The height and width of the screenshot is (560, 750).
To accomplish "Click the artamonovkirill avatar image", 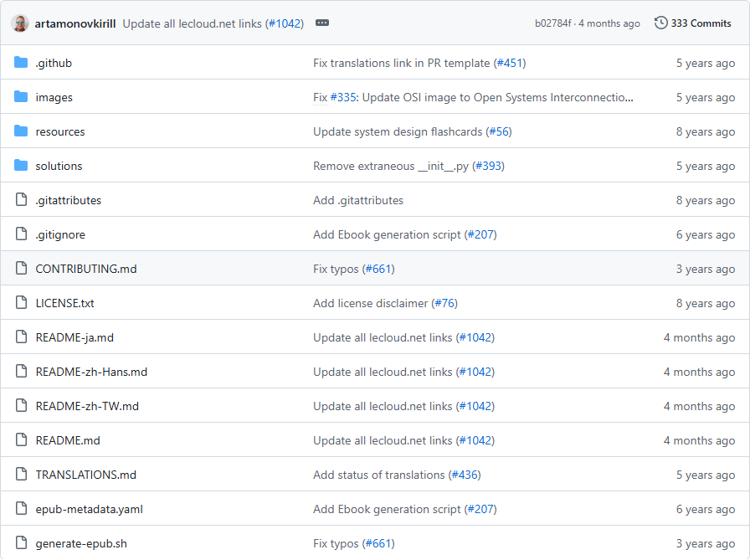I will coord(20,23).
